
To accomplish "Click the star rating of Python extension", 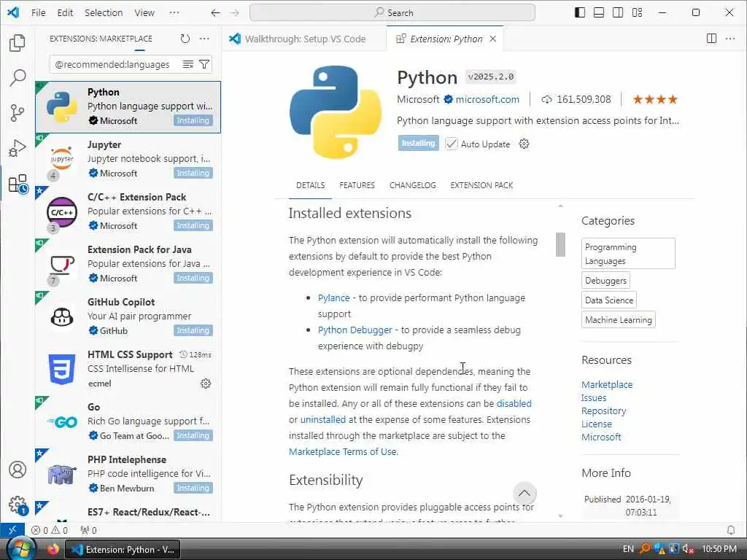I will tap(654, 99).
